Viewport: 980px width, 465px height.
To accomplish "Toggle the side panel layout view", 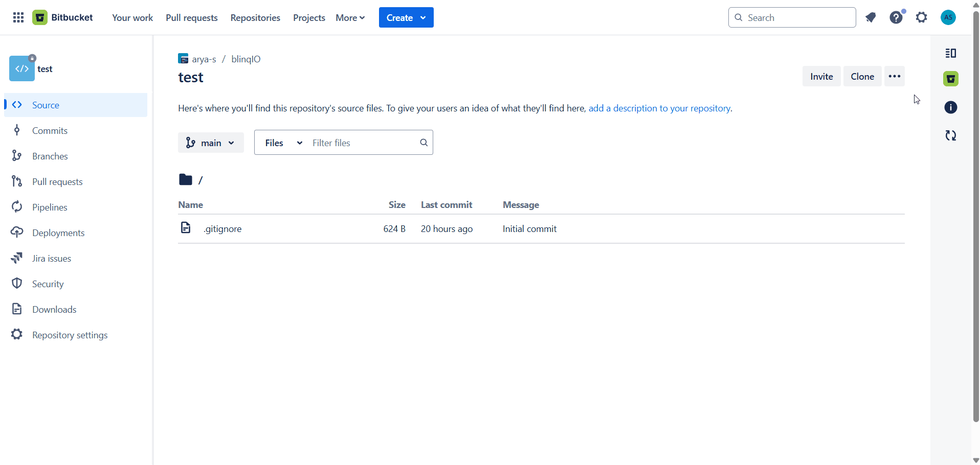I will click(951, 53).
